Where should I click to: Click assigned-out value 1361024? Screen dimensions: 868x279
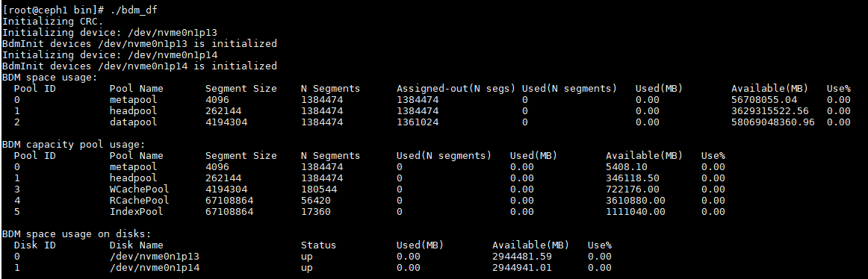click(x=418, y=122)
